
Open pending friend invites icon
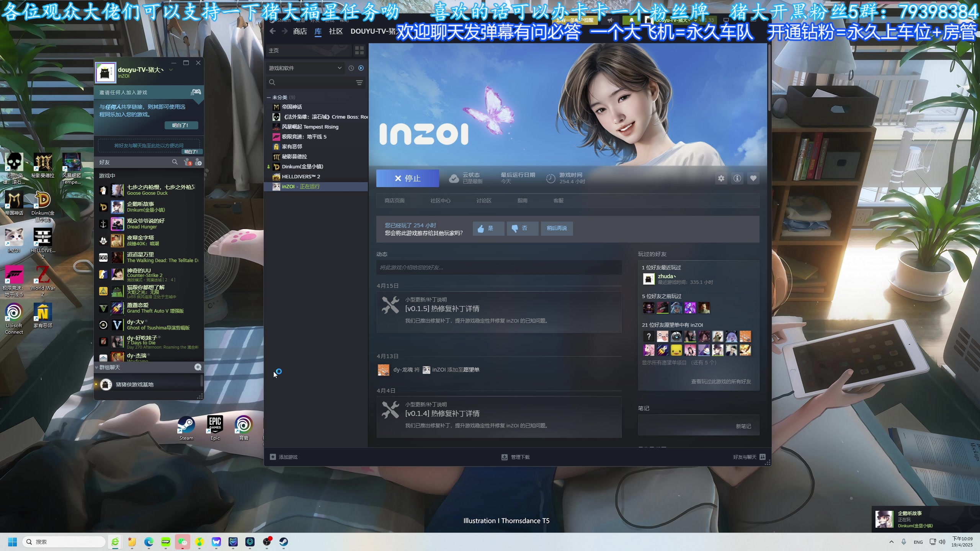[188, 162]
